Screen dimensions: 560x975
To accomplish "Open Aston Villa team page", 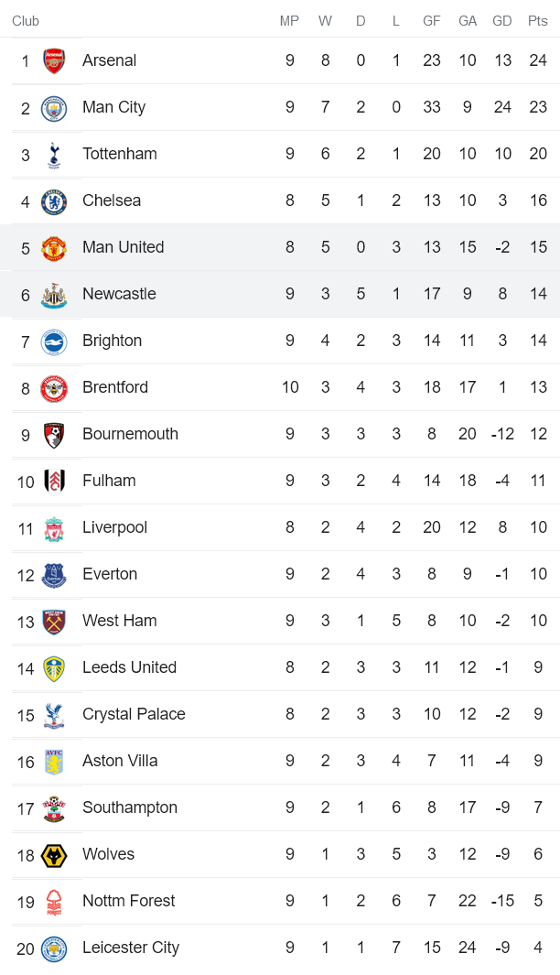I will pyautogui.click(x=120, y=761).
